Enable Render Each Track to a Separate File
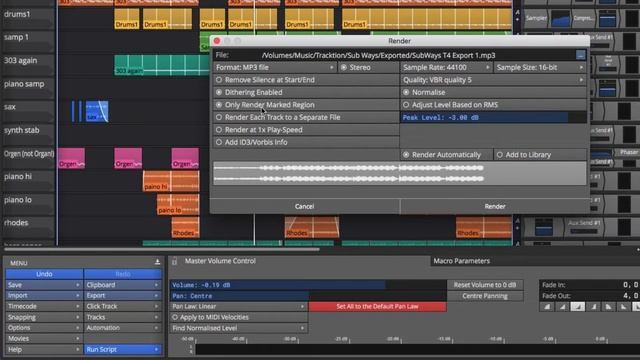 pos(306,118)
